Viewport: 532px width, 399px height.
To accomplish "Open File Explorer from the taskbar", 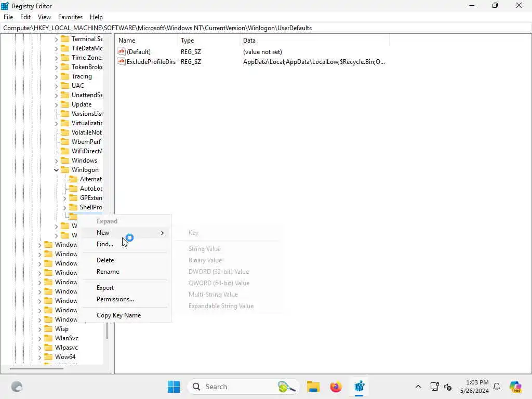I will click(313, 387).
